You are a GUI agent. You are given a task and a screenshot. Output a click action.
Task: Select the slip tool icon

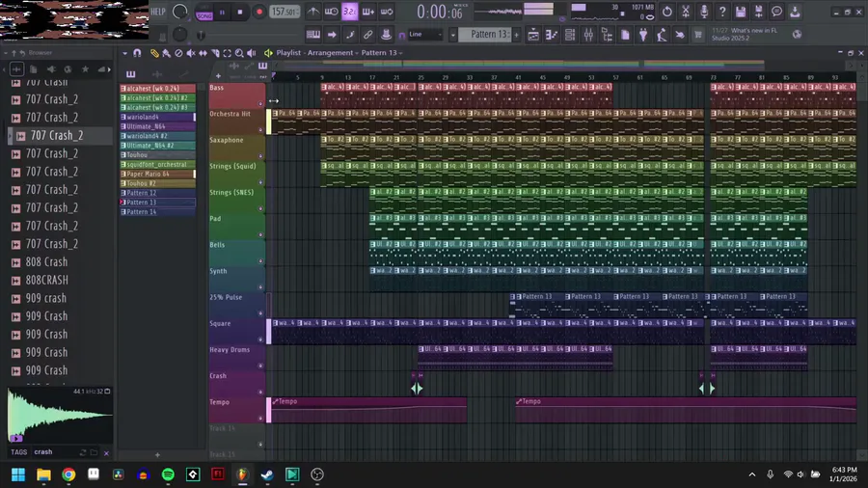click(203, 53)
